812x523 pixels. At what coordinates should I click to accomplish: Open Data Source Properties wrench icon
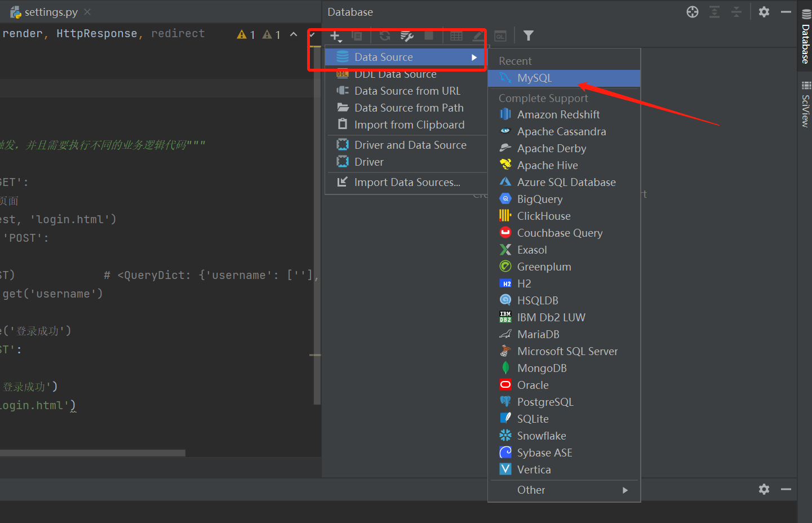(x=407, y=36)
